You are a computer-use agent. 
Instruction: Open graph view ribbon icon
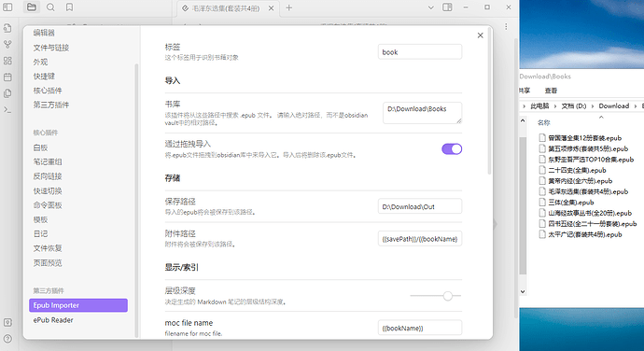pyautogui.click(x=7, y=45)
